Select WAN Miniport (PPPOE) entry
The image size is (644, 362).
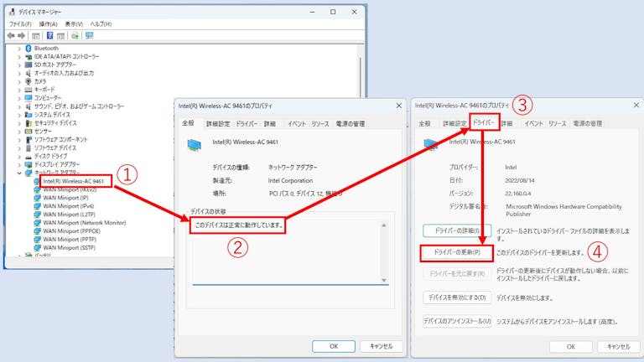pyautogui.click(x=71, y=230)
